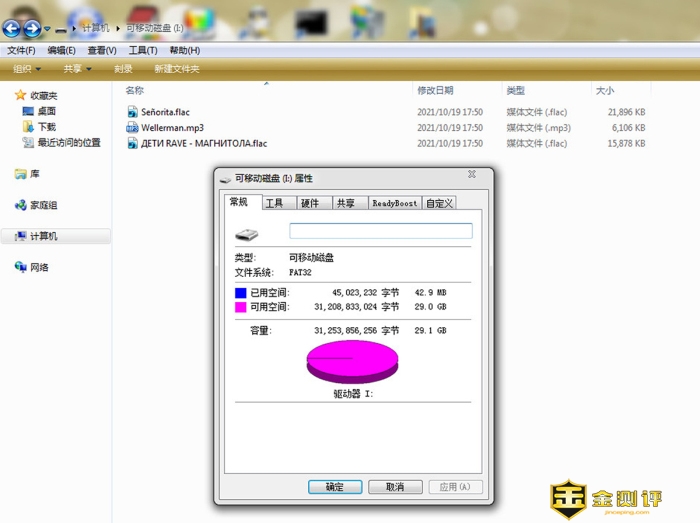The height and width of the screenshot is (523, 700).
Task: Switch to the 工具 (Tools) tab in properties
Action: (x=274, y=203)
